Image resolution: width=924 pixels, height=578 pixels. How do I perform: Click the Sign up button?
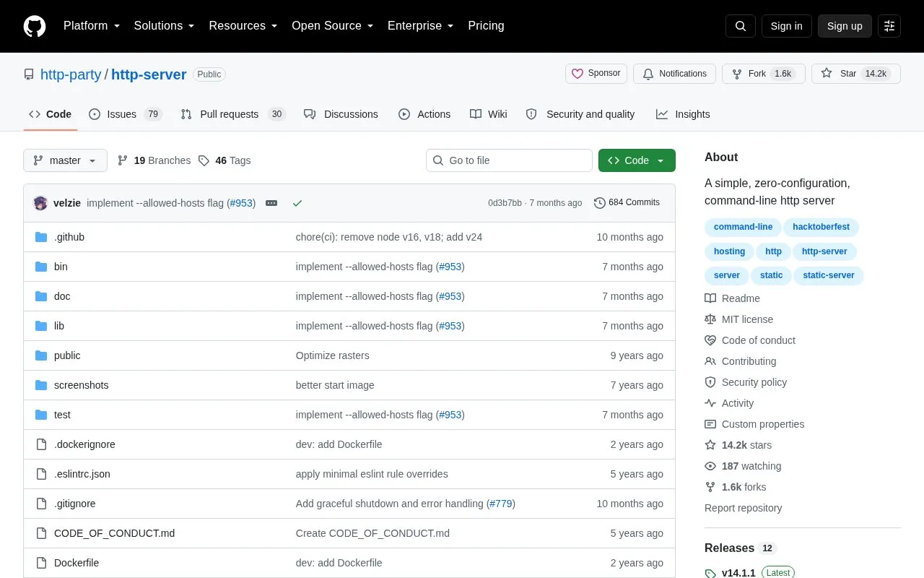(845, 26)
